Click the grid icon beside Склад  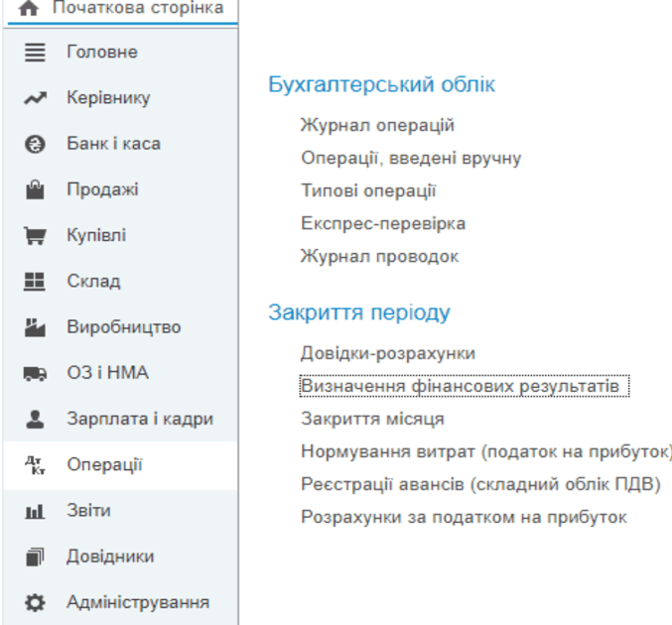point(30,282)
